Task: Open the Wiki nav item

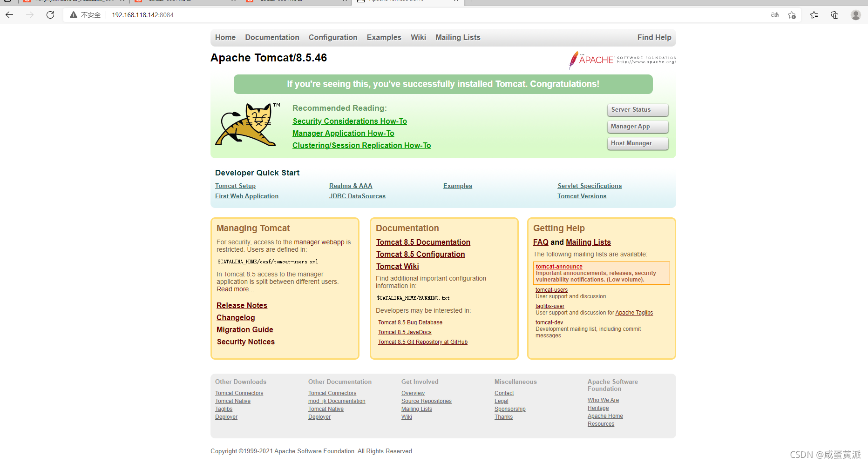Action: point(418,37)
